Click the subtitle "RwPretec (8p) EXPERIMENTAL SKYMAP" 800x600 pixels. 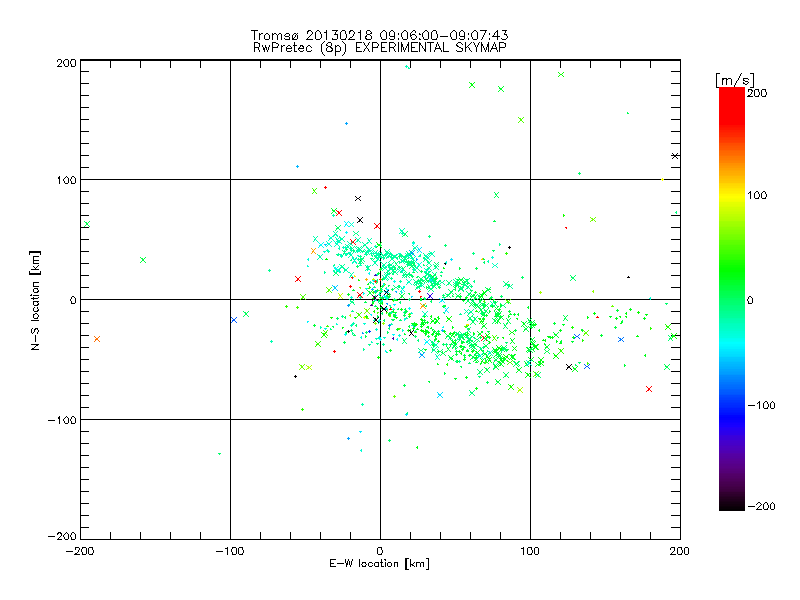point(379,48)
